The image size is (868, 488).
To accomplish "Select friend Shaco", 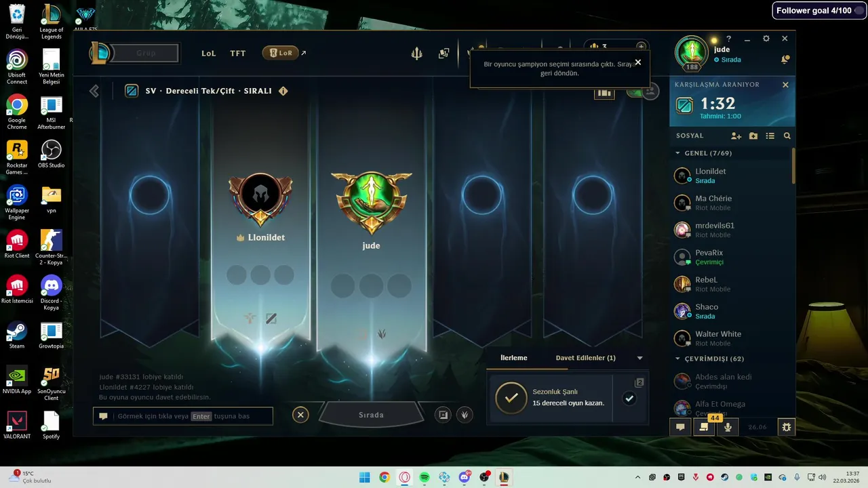I will coord(730,312).
